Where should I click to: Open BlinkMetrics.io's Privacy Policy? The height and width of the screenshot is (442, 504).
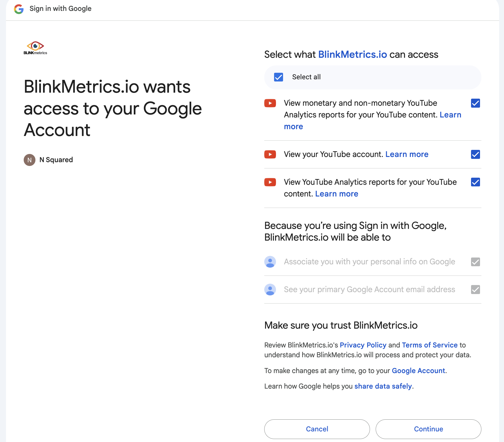click(x=363, y=345)
